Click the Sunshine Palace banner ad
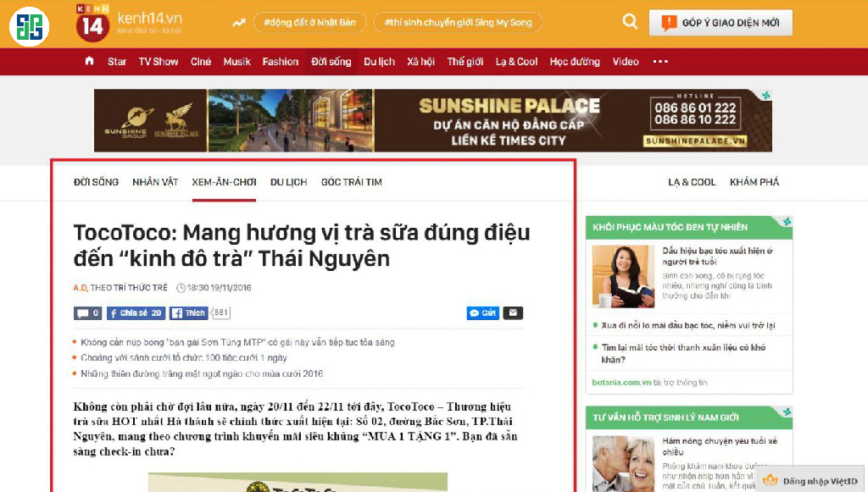This screenshot has width=868, height=492. tap(433, 120)
